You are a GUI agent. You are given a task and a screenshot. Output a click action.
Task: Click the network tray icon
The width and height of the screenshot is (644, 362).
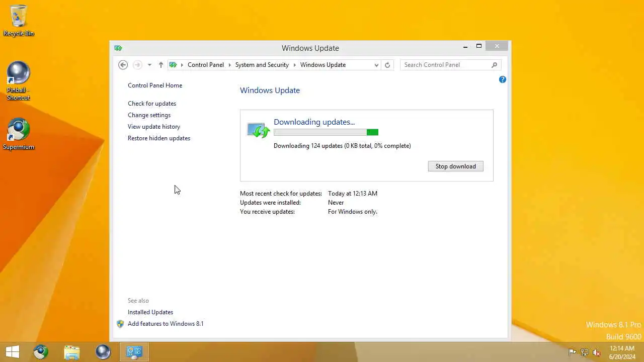tap(585, 352)
